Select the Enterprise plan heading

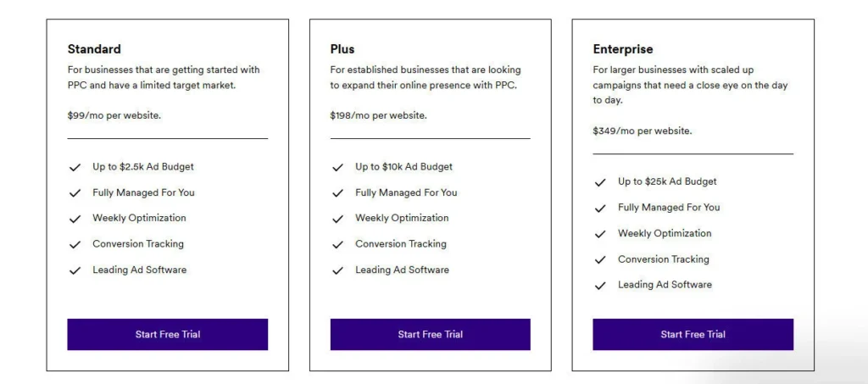(623, 49)
